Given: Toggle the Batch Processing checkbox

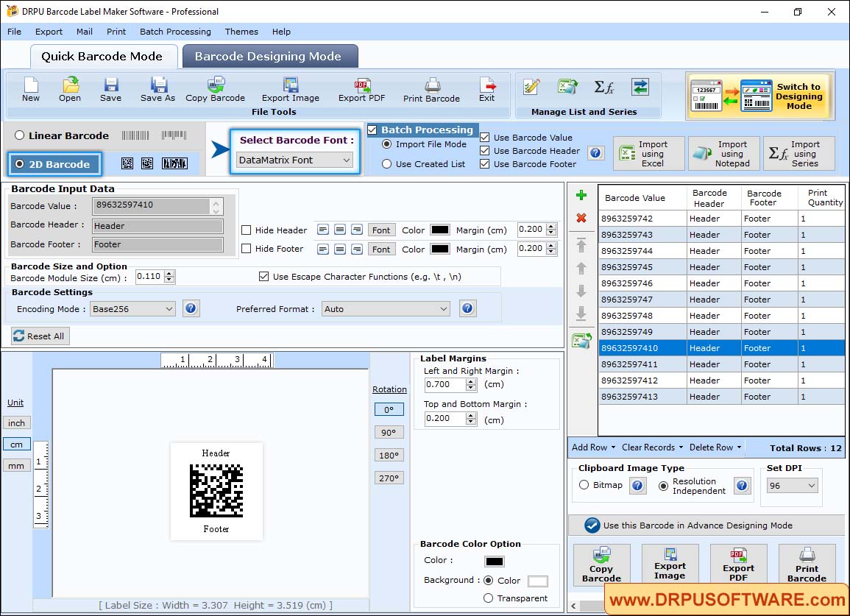Looking at the screenshot, I should (372, 130).
